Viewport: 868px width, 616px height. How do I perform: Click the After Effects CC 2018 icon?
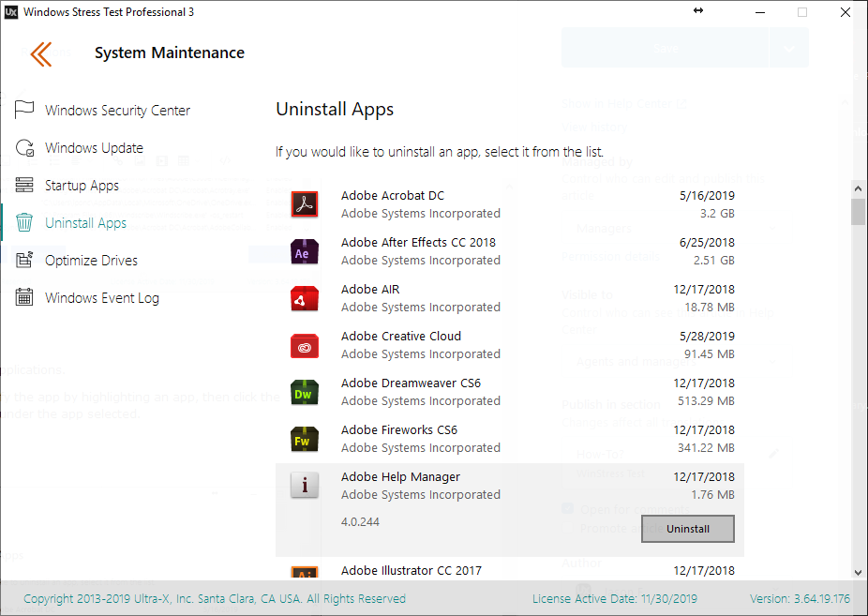(x=305, y=251)
